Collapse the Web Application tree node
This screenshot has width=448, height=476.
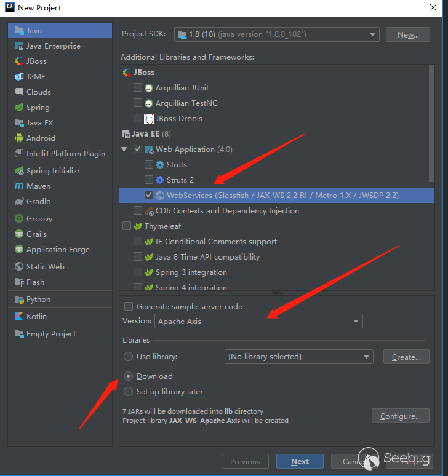(x=124, y=149)
